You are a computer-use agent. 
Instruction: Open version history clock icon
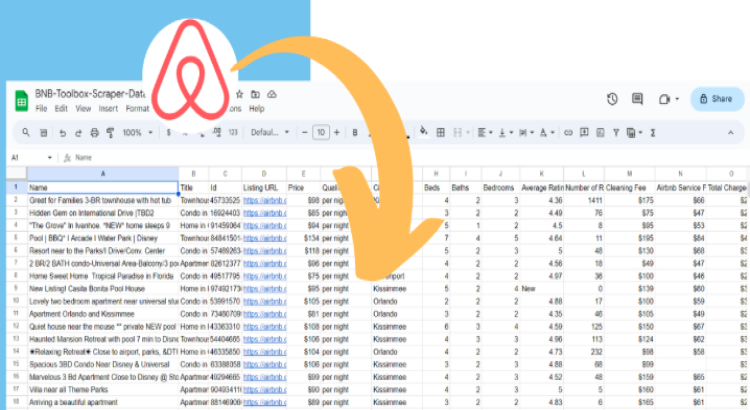(x=612, y=99)
